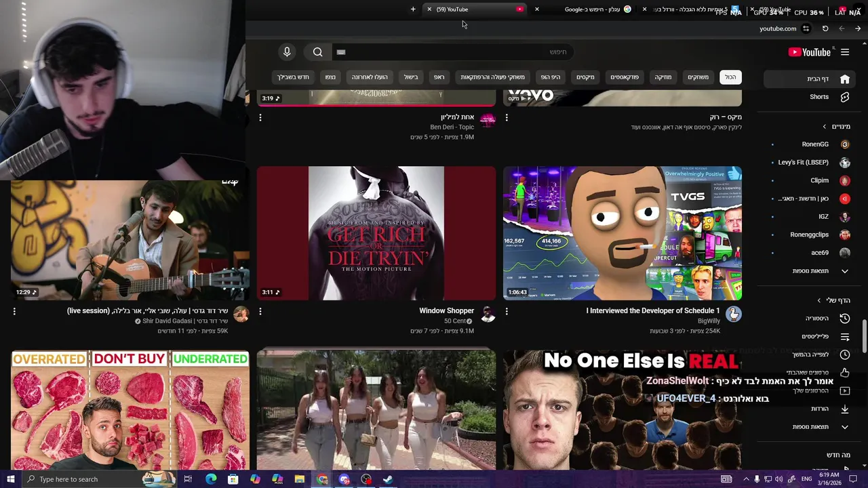Click the 'Window Shopper' video title

pos(446,311)
